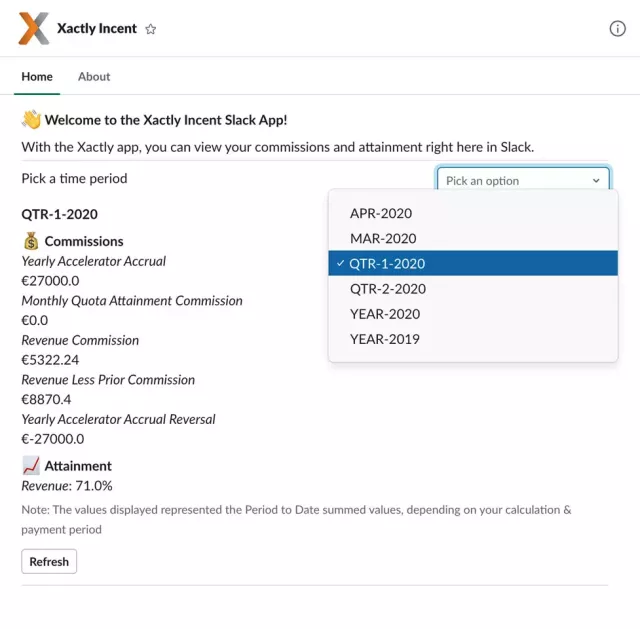The image size is (640, 629).
Task: Select QTR-2-2020 from the list
Action: coord(473,289)
